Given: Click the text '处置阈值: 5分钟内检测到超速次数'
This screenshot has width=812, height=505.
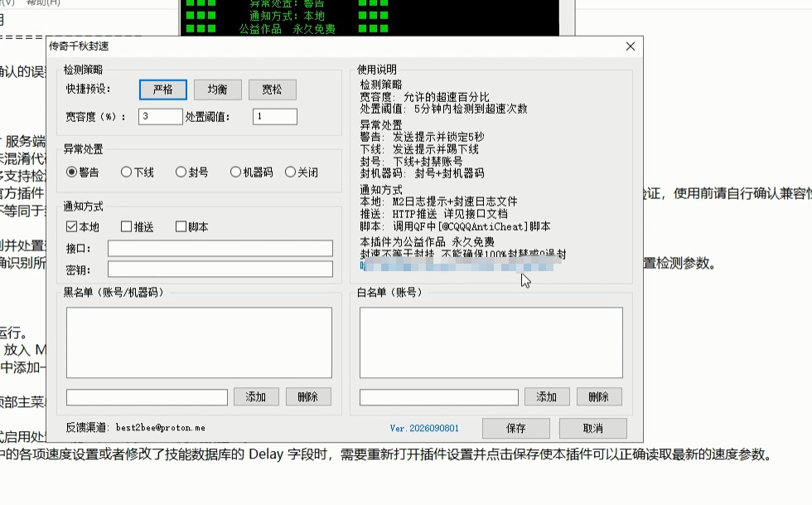Looking at the screenshot, I should (x=444, y=109).
